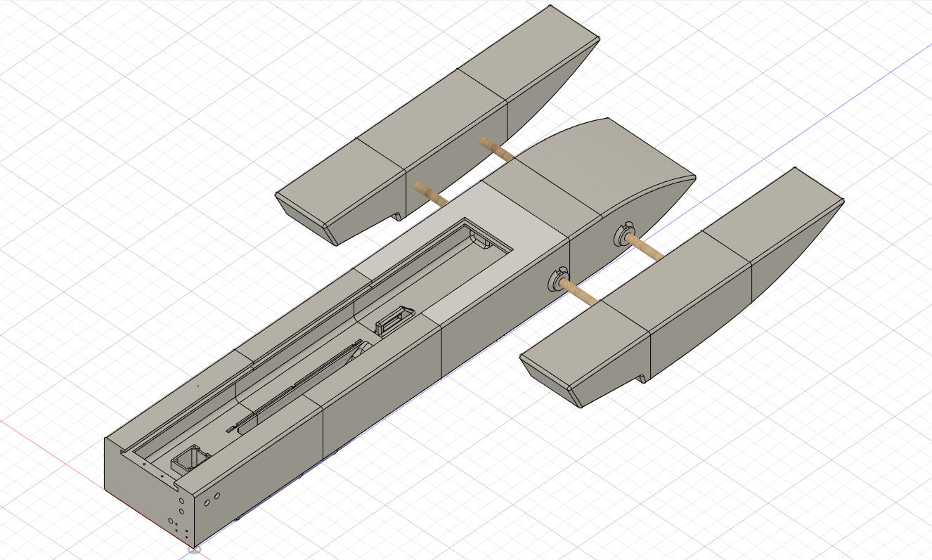Select the origin point marker below the stern corner

point(195,550)
